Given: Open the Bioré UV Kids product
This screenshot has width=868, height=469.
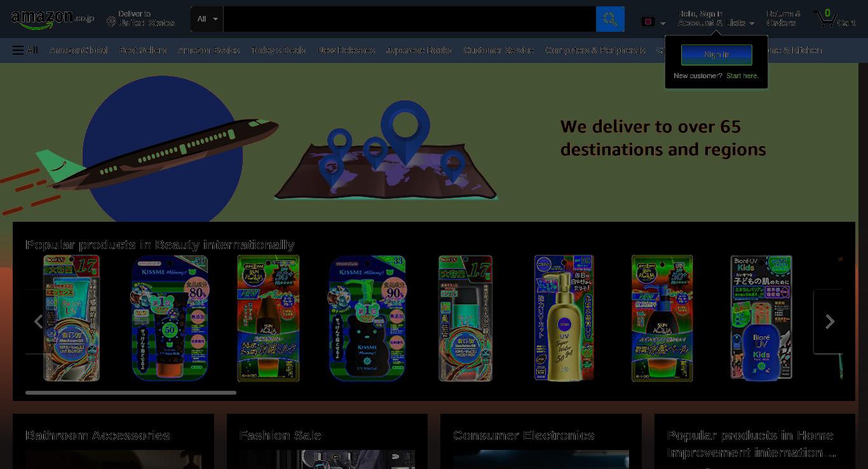Looking at the screenshot, I should click(761, 318).
